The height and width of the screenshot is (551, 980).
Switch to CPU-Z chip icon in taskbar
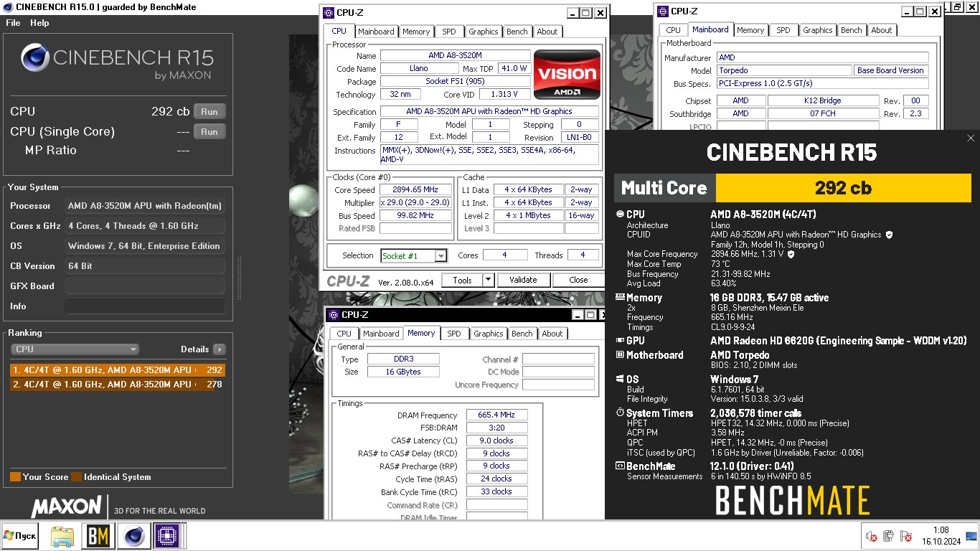coord(167,536)
